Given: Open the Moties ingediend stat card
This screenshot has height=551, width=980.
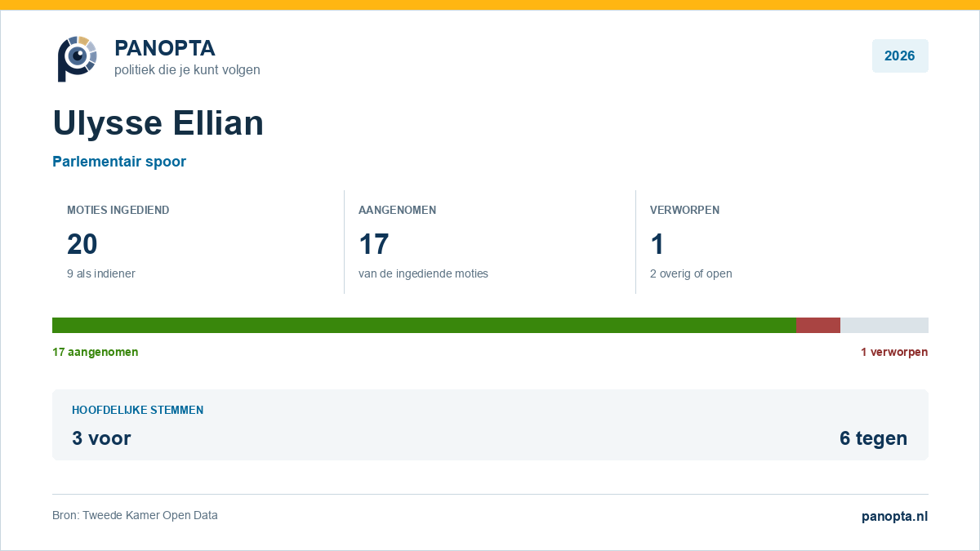Looking at the screenshot, I should point(198,242).
